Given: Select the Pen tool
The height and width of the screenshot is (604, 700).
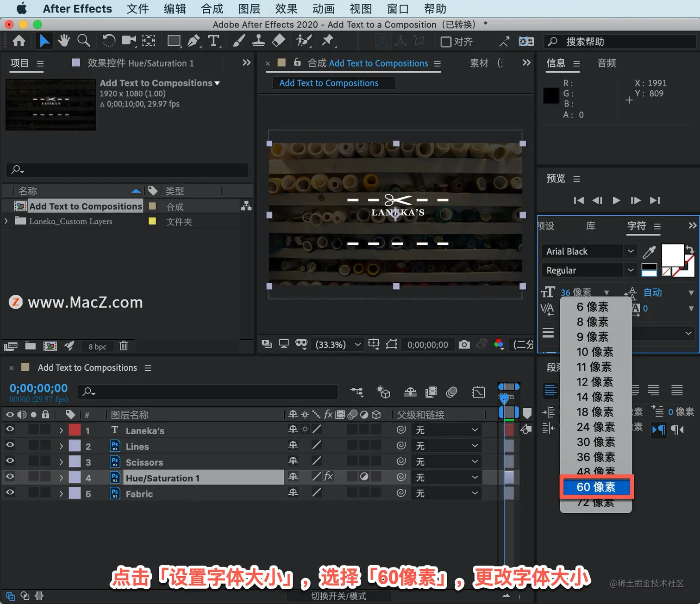Looking at the screenshot, I should (194, 41).
